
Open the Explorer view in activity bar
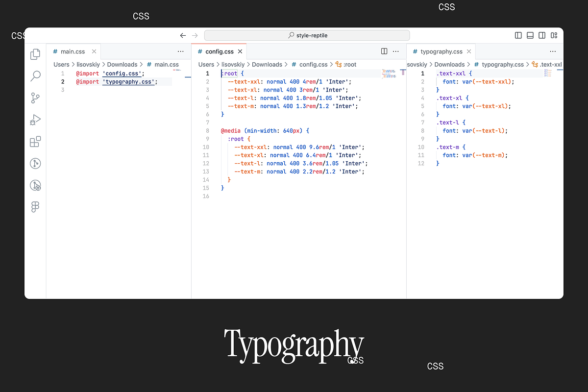coord(35,54)
